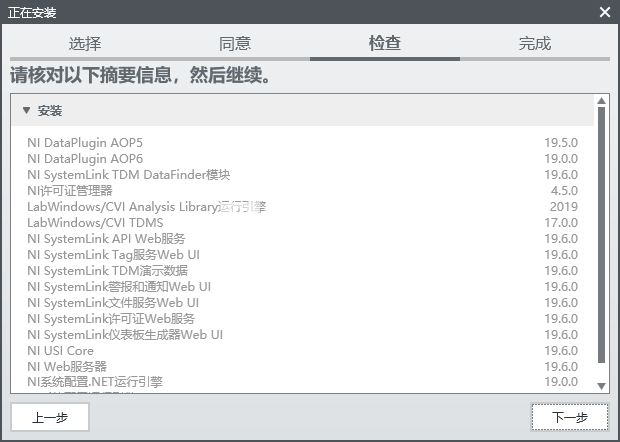
Task: Select LabWindows/CVI Analysis Library运行引擎 entry
Action: coord(302,206)
